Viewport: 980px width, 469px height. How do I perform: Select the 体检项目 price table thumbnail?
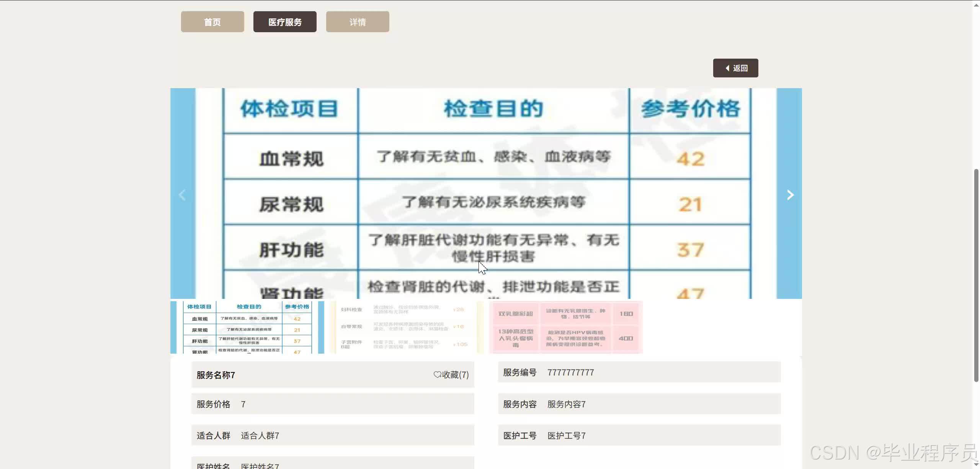click(x=247, y=328)
